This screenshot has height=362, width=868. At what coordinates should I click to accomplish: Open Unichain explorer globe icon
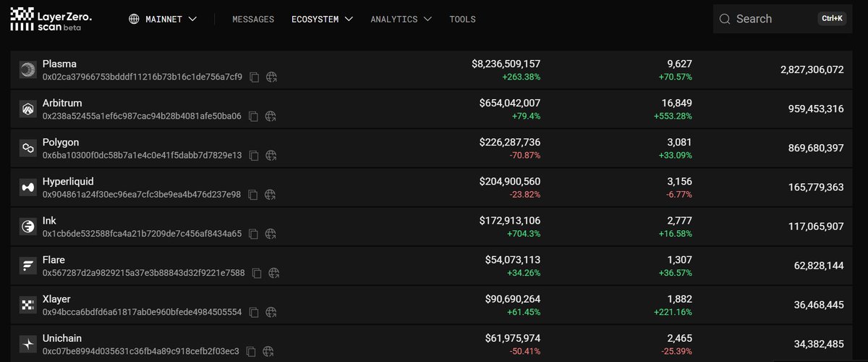[268, 351]
